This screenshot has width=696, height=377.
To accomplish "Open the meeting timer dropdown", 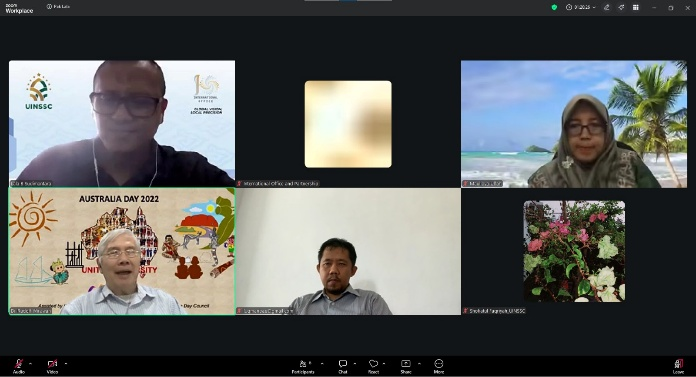I will point(581,7).
